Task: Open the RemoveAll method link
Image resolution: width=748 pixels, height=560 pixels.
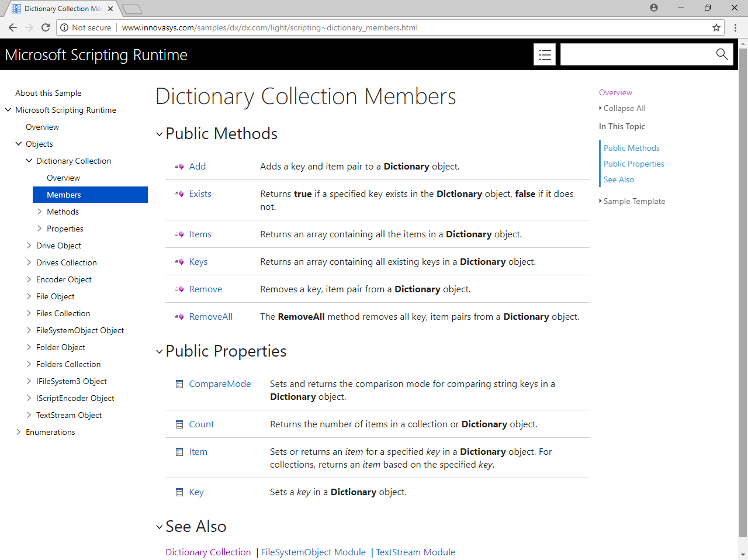Action: tap(211, 317)
